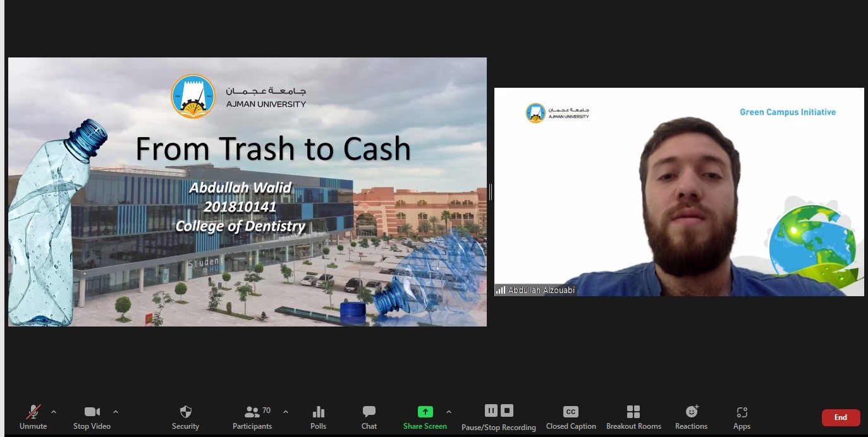Open the Participants panel
The width and height of the screenshot is (868, 437).
[252, 412]
